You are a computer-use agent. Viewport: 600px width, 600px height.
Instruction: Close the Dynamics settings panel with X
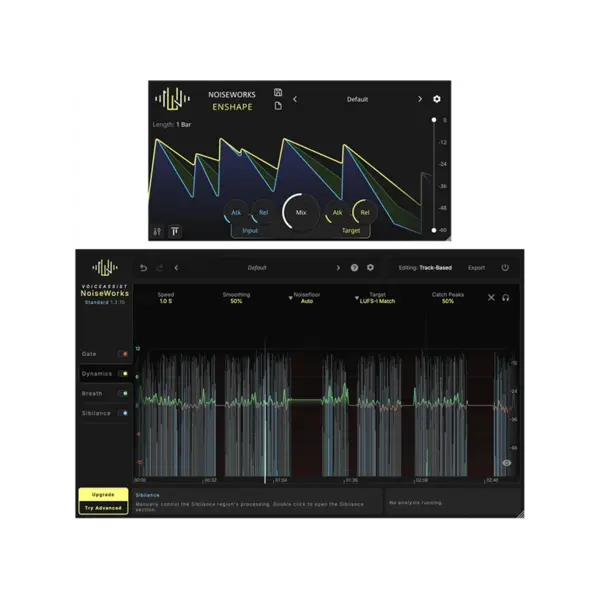coord(491,298)
